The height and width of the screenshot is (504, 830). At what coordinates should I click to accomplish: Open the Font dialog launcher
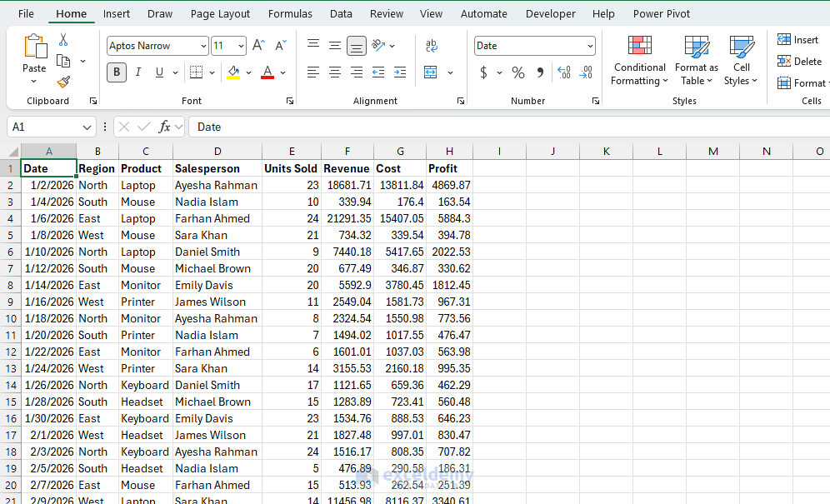tap(290, 101)
